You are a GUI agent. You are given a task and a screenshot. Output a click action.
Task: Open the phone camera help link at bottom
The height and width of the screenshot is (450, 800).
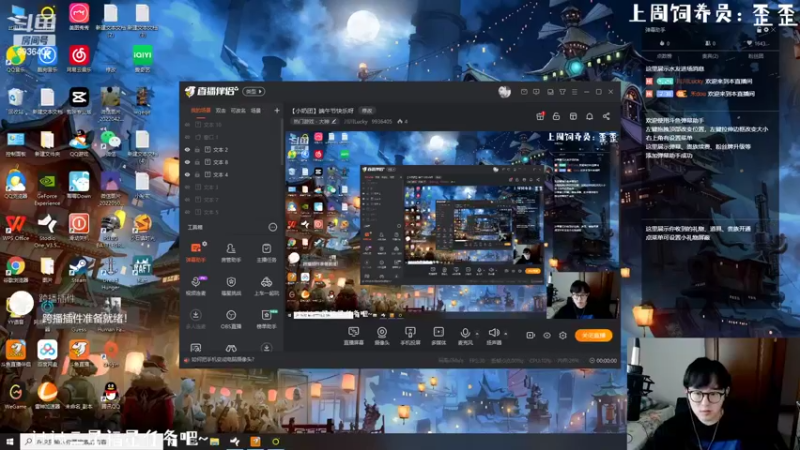pyautogui.click(x=222, y=360)
